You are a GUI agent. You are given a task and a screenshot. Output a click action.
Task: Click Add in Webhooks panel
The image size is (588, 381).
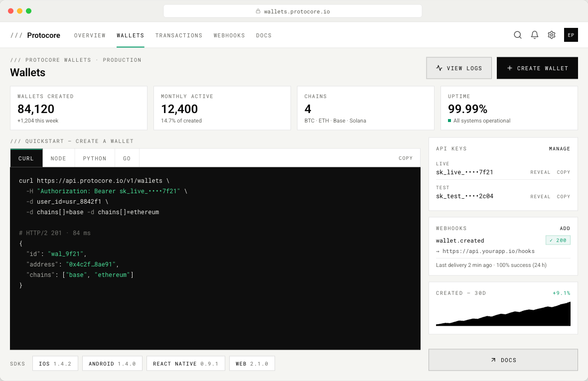(565, 229)
